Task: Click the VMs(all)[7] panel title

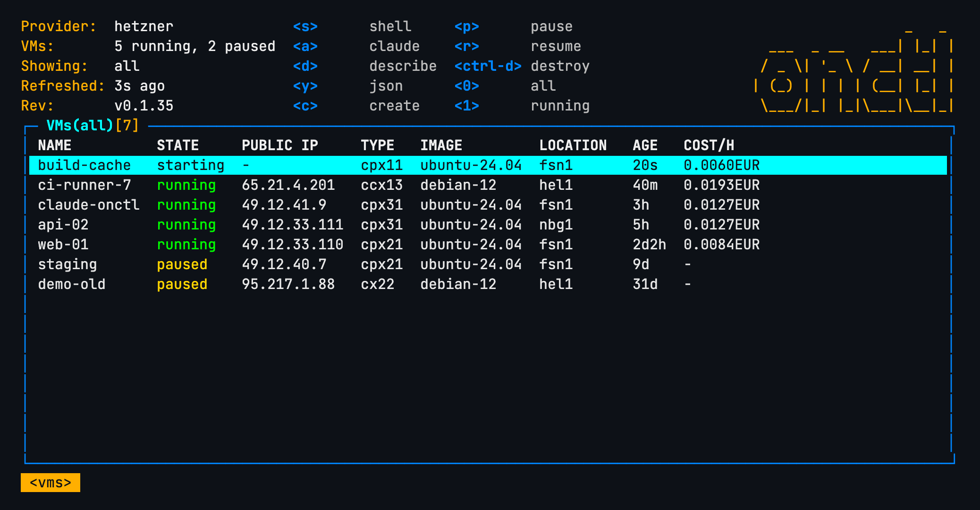Action: (93, 126)
